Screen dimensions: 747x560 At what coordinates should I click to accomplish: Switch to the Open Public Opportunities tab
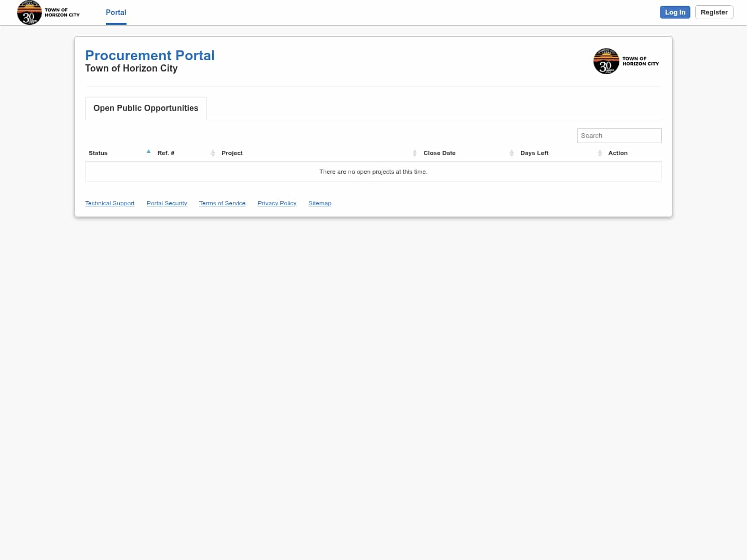coord(145,108)
